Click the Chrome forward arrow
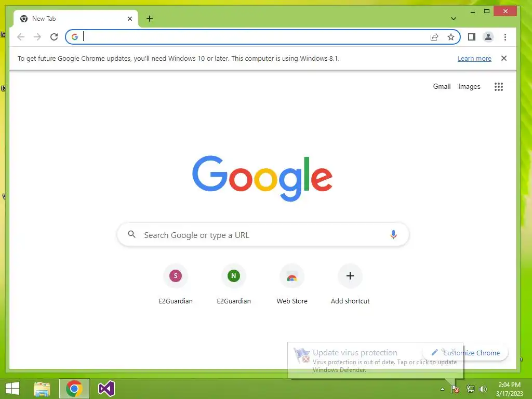This screenshot has height=399, width=532. point(37,37)
